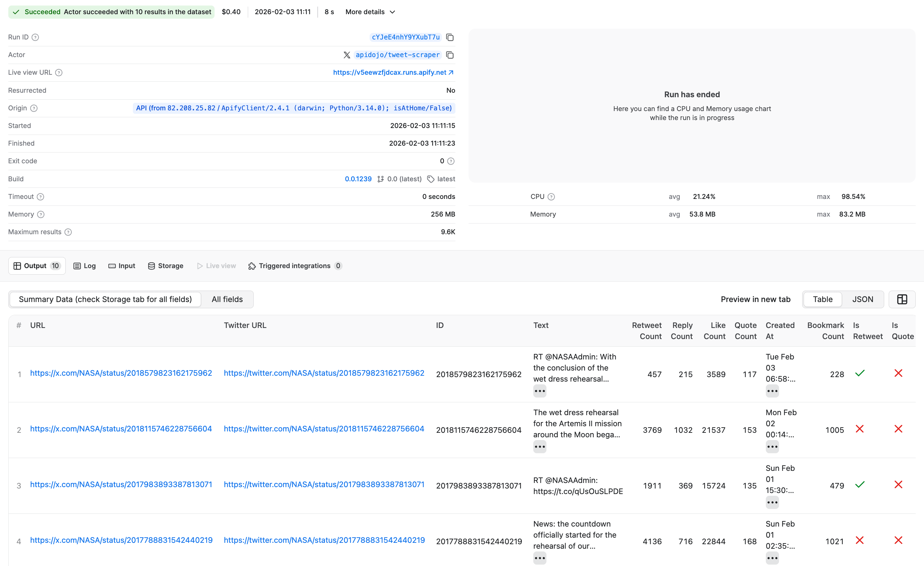Expand the More details dropdown
This screenshot has height=566, width=924.
(x=370, y=12)
